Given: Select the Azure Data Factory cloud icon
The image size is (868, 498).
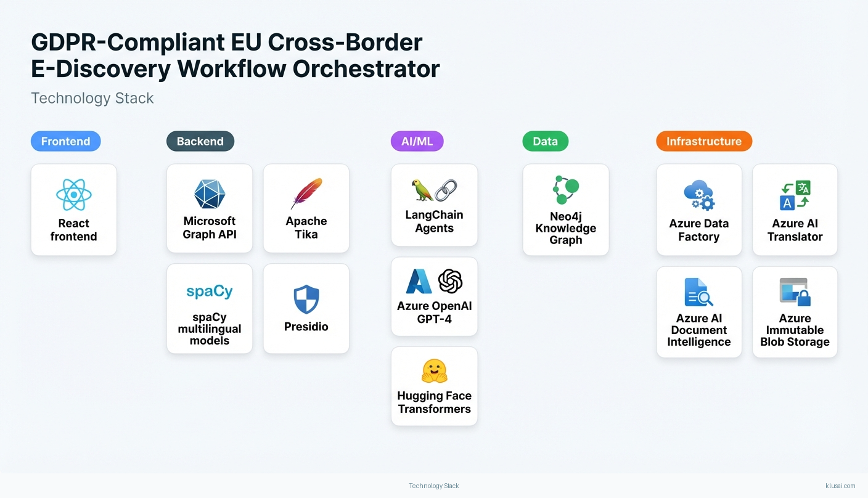Looking at the screenshot, I should point(699,195).
